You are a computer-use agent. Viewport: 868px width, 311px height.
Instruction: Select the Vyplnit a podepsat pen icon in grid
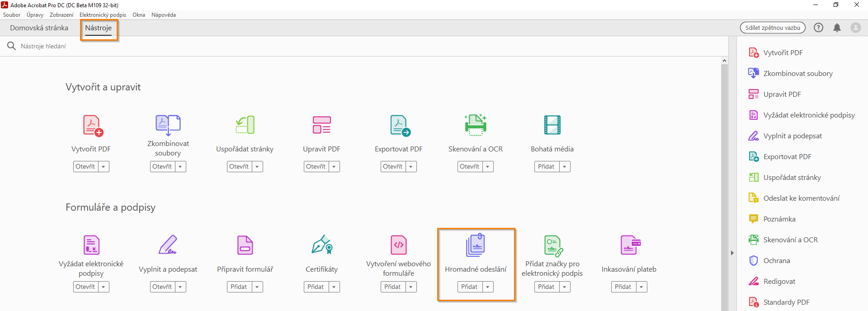(168, 245)
